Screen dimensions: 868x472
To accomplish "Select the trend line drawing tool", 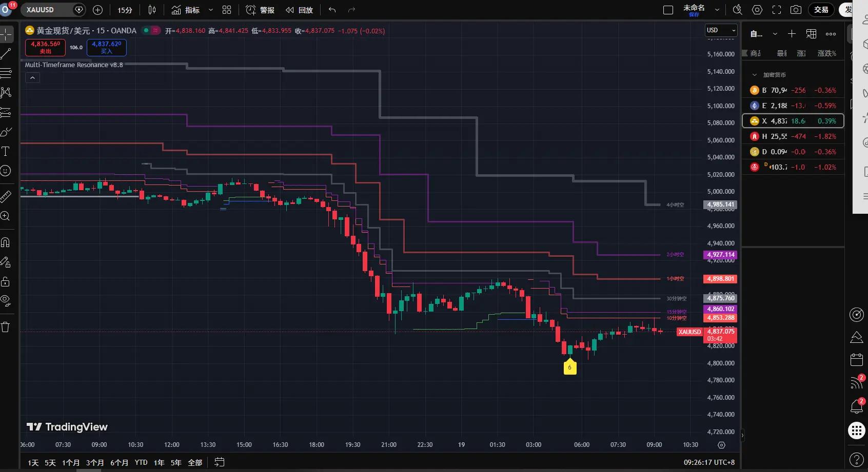I will (6, 54).
